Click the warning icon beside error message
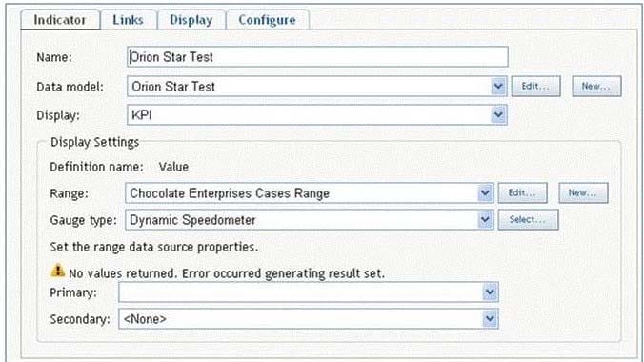 57,271
